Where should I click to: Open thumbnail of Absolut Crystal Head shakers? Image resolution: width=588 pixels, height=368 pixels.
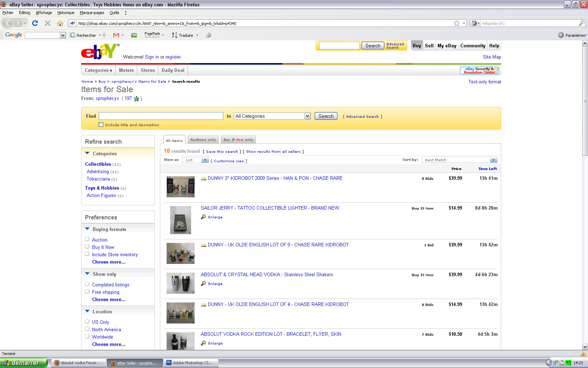pyautogui.click(x=181, y=283)
